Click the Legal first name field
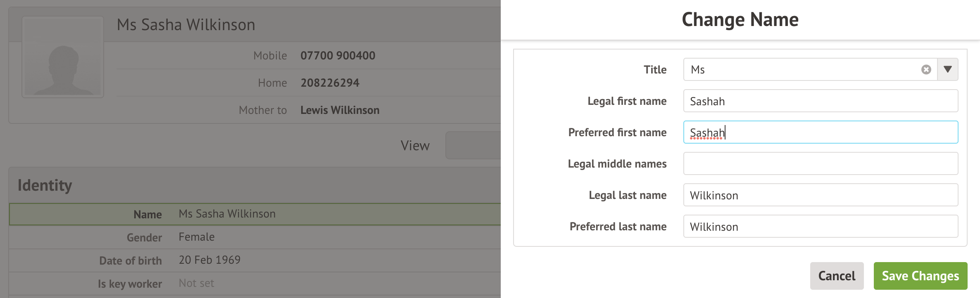The height and width of the screenshot is (298, 980). click(x=820, y=101)
